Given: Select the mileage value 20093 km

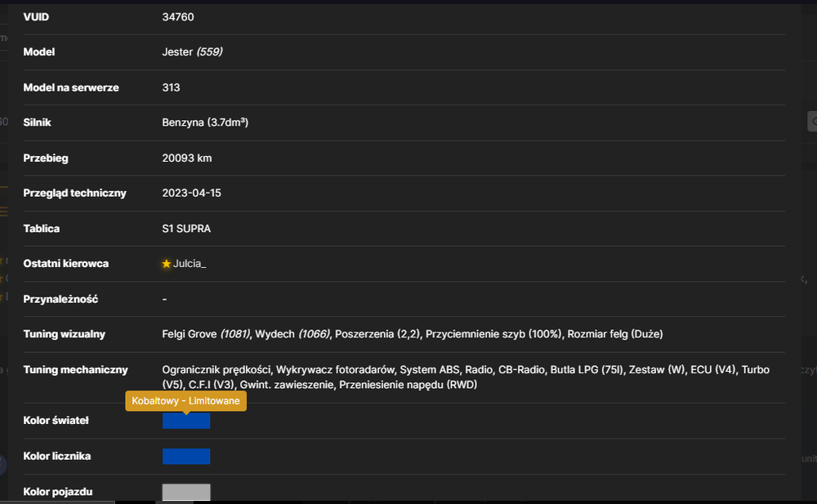Looking at the screenshot, I should coord(186,158).
